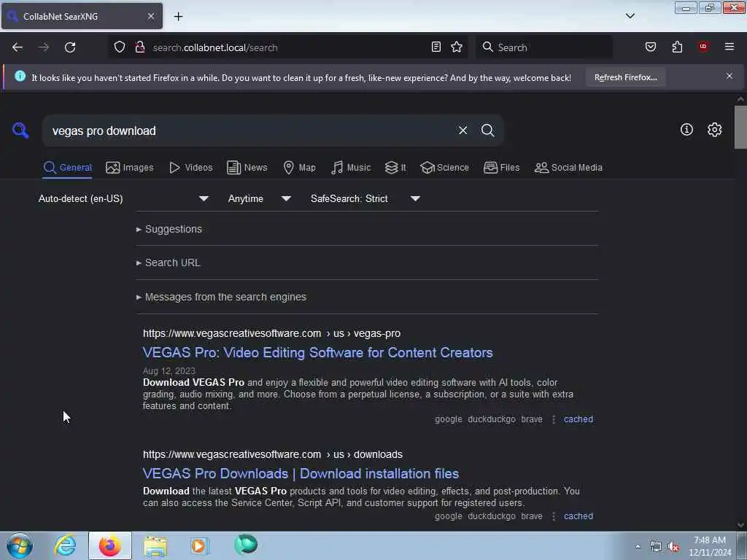Open the Windows Start menu
The image size is (747, 560).
(x=20, y=545)
